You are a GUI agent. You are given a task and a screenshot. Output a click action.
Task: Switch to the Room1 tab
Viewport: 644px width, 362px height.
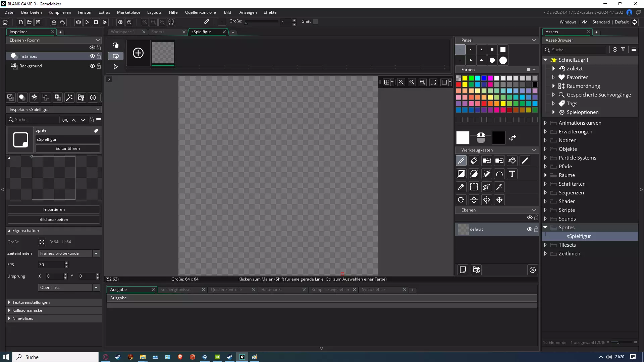(158, 32)
